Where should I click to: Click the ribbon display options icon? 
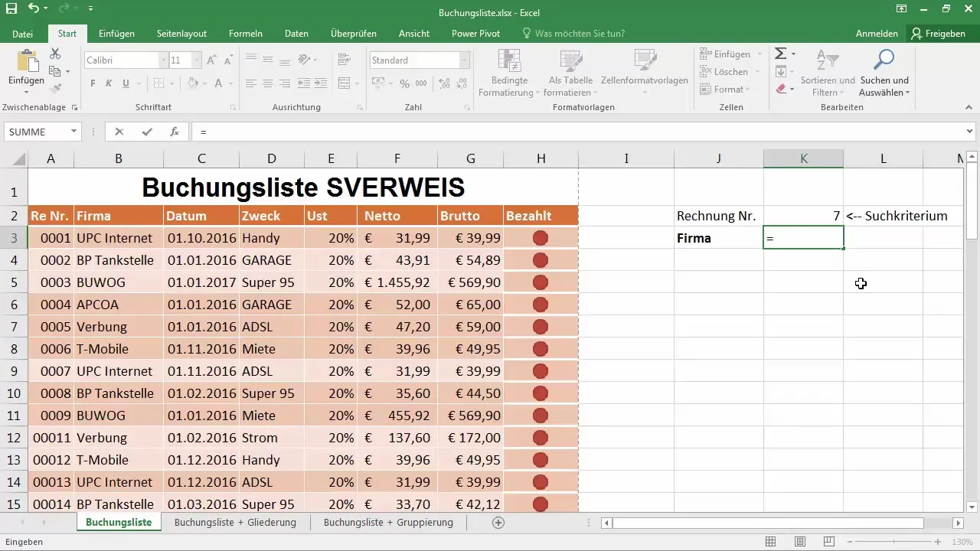901,9
